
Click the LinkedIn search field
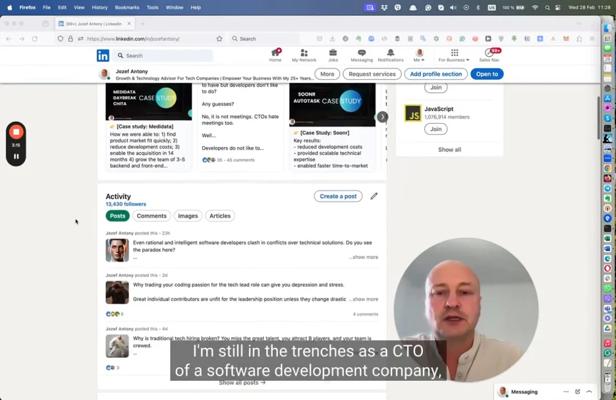(x=165, y=56)
